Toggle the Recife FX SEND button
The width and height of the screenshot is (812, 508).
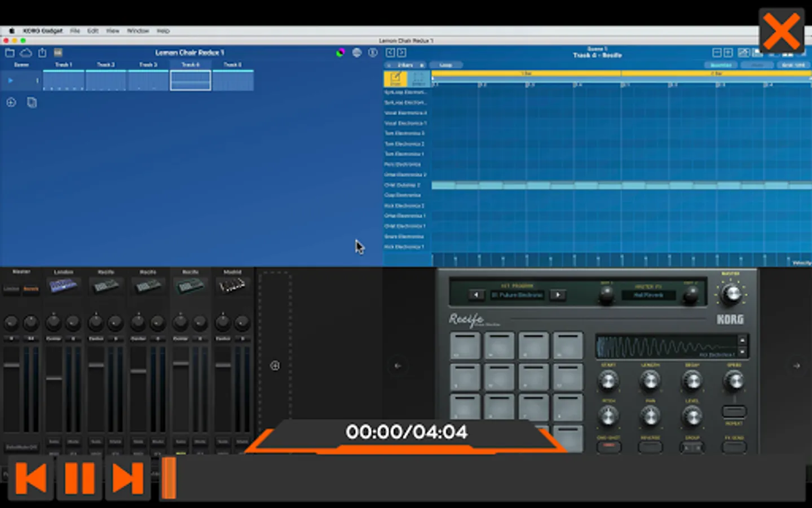(x=734, y=446)
